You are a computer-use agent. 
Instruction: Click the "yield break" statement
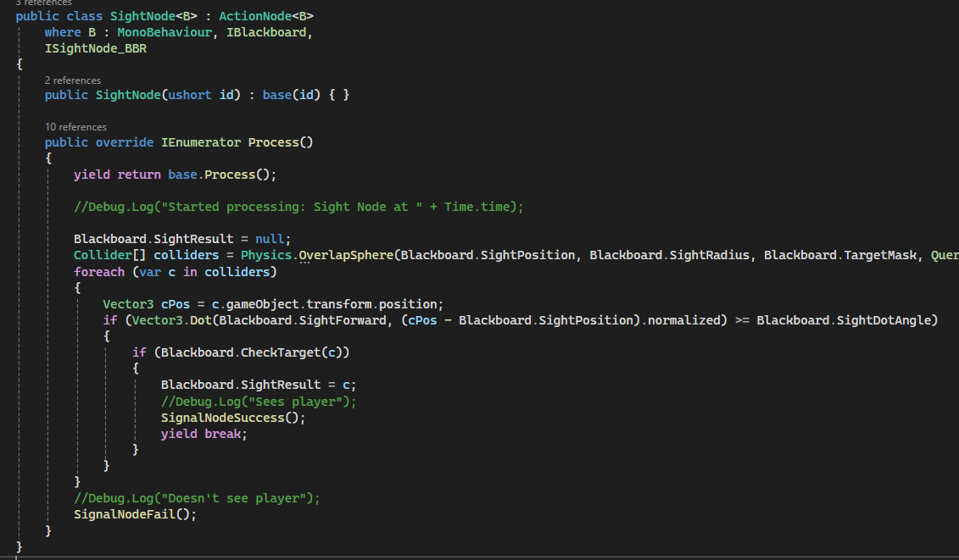pyautogui.click(x=204, y=434)
